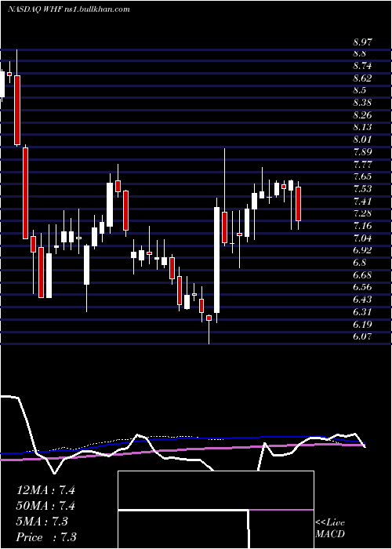Click the 7.65 price axis label
This screenshot has height=549, width=392.
click(x=362, y=176)
